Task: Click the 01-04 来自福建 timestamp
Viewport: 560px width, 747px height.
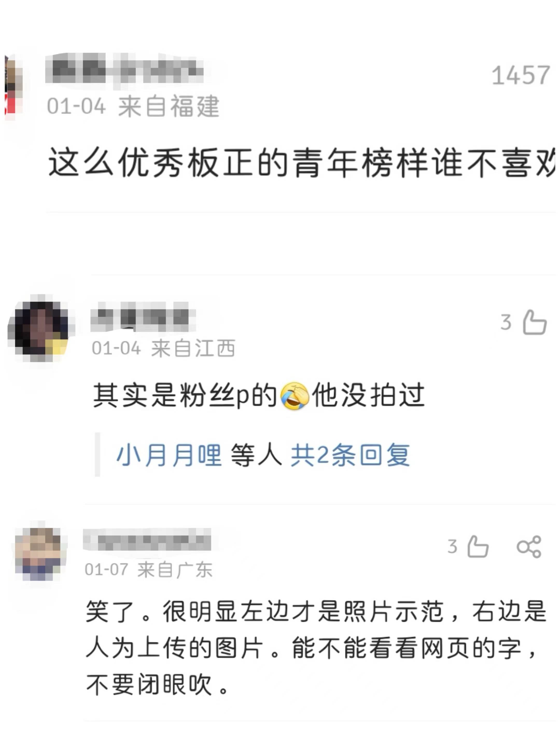Action: (x=133, y=106)
